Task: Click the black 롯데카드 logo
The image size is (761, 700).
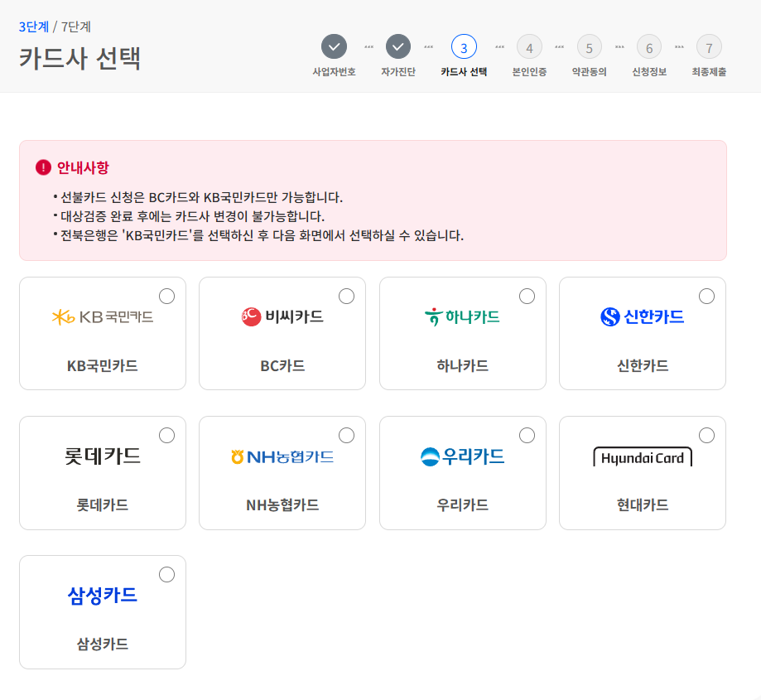Action: 103,456
